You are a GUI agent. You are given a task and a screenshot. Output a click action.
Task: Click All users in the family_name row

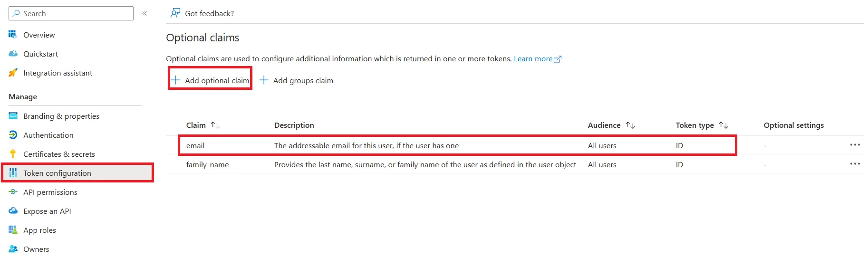point(602,164)
